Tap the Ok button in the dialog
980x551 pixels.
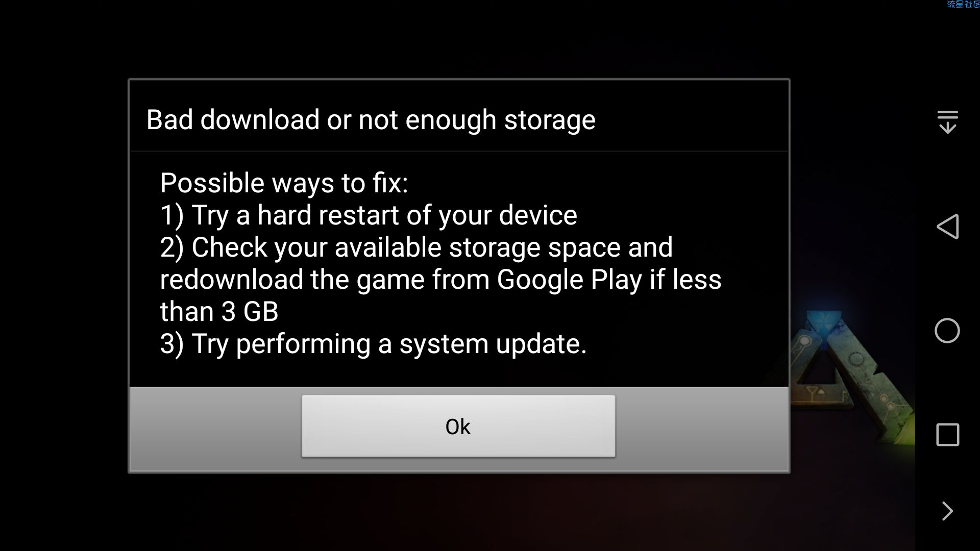[x=458, y=426]
